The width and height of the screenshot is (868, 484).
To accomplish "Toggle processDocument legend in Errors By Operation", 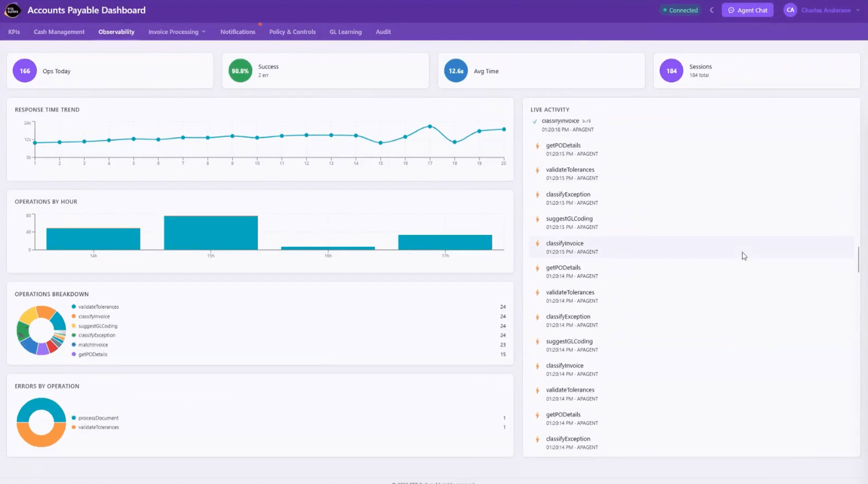I will 95,418.
